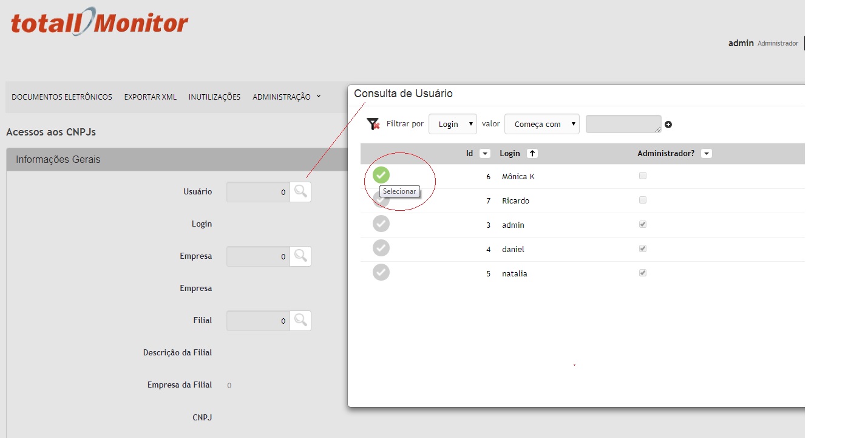This screenshot has height=438, width=868.
Task: Click the filter value text box
Action: click(x=623, y=124)
